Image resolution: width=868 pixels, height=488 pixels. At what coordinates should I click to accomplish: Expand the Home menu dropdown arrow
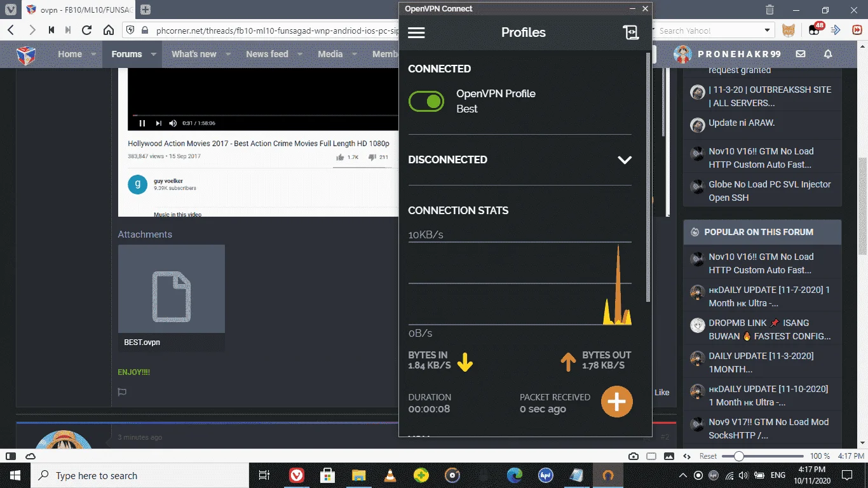[x=93, y=55]
